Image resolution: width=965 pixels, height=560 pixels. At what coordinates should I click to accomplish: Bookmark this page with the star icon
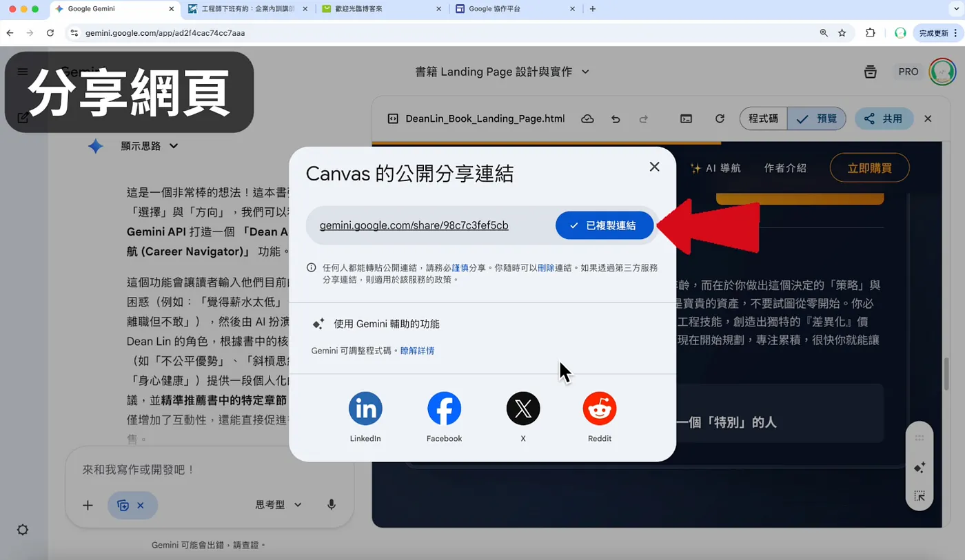click(x=842, y=33)
